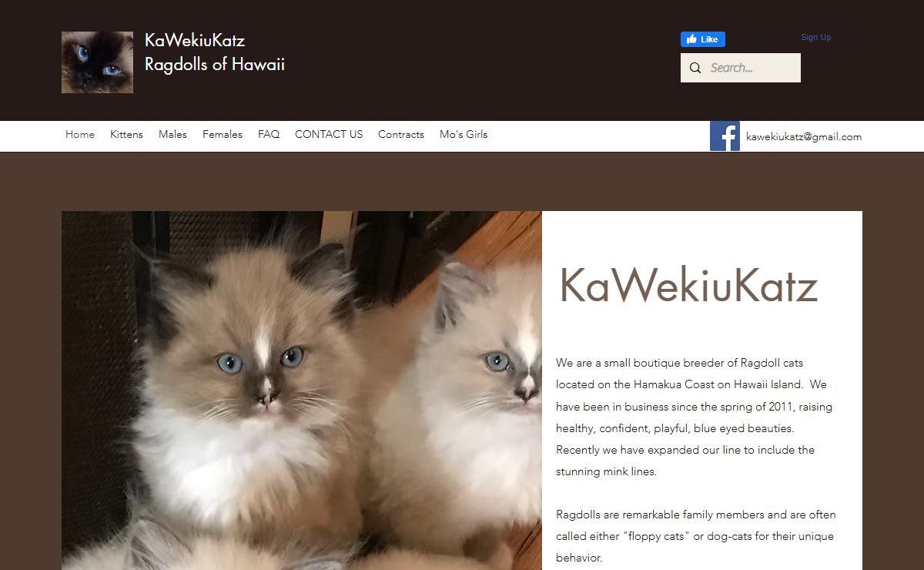Click the Sign Up link
Screen dimensions: 924x570
816,37
